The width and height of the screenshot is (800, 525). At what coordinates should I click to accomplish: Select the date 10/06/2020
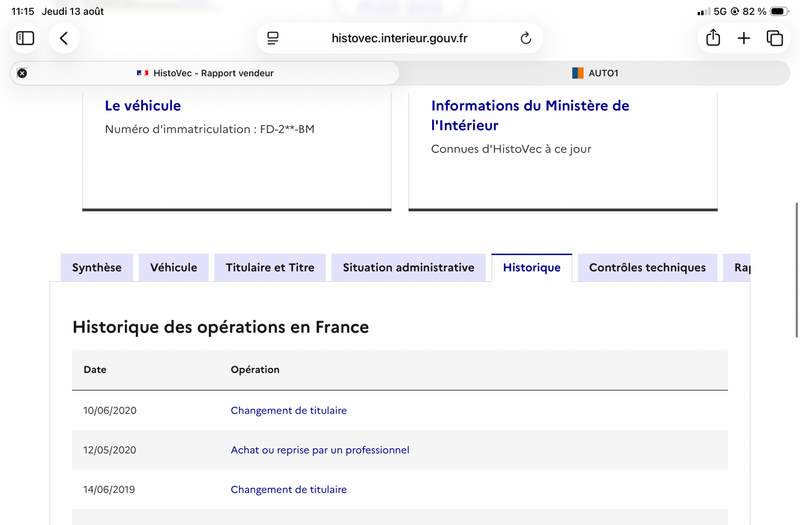pos(110,410)
